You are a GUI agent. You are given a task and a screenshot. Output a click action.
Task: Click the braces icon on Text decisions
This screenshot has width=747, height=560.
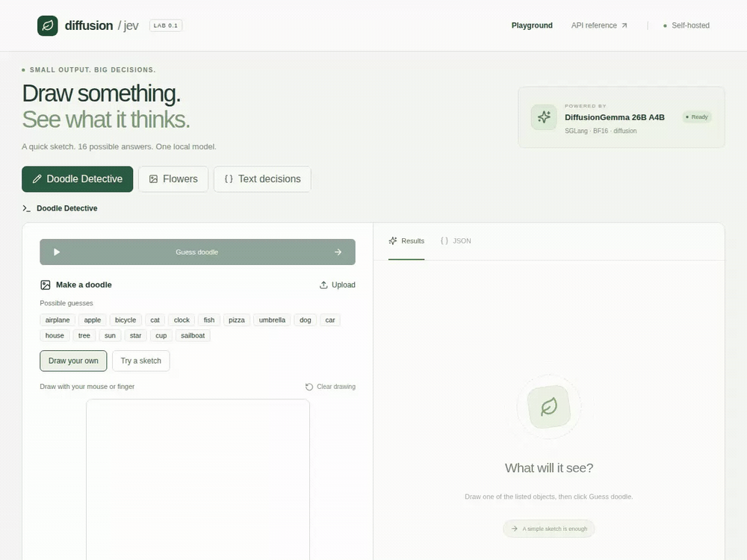pos(229,179)
